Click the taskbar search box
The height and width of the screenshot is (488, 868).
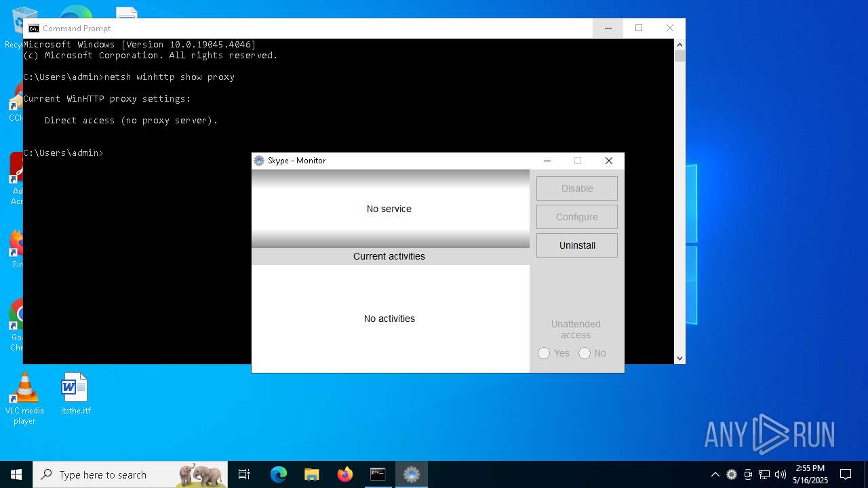coord(130,474)
